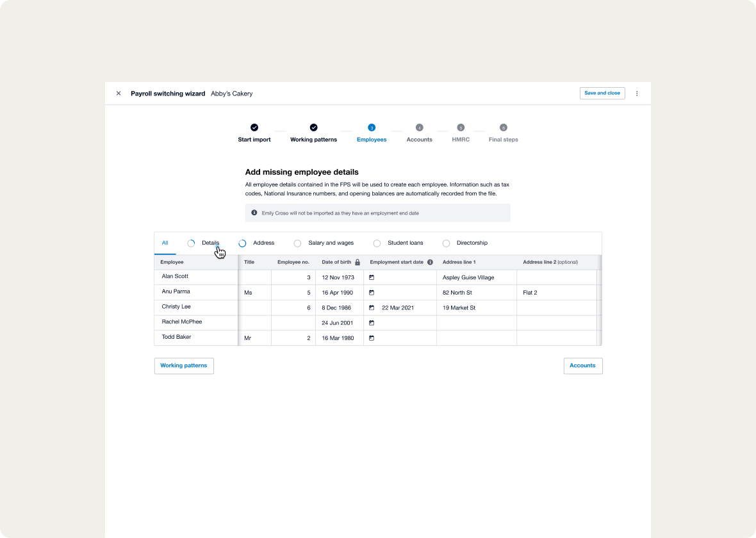Open calendar picker for Anu Parma's start date
The image size is (756, 538).
tap(372, 293)
